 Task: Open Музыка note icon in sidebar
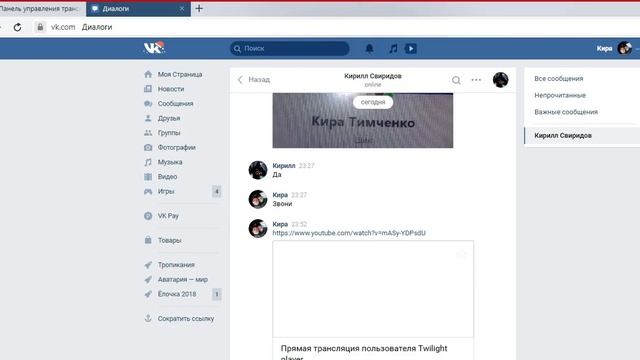click(148, 162)
